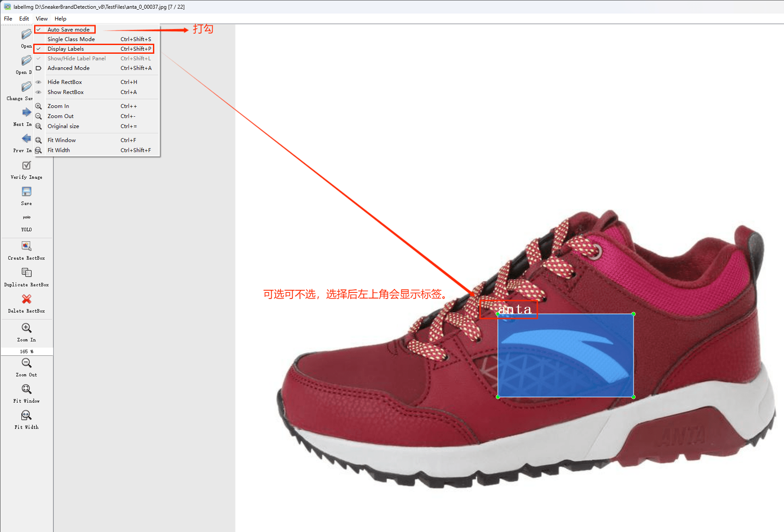
Task: Click the Zoom In magnifier in sidebar
Action: (x=27, y=328)
